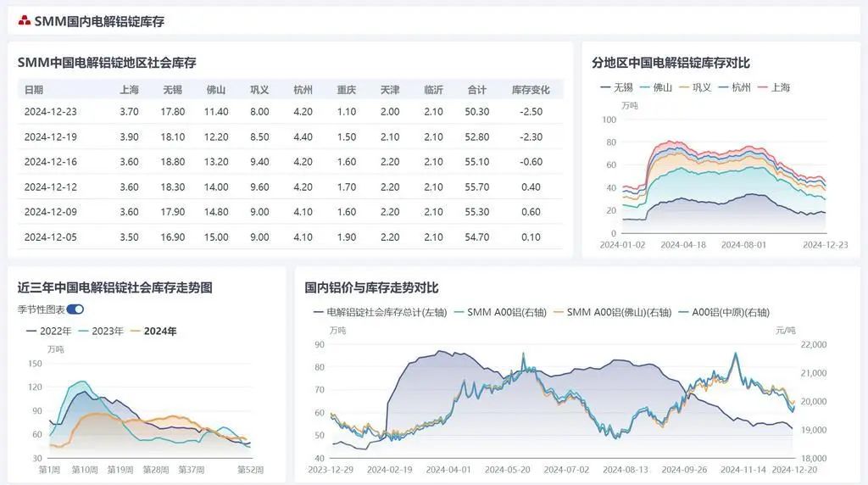Click total value 54.70
The image size is (868, 485).
(x=476, y=237)
